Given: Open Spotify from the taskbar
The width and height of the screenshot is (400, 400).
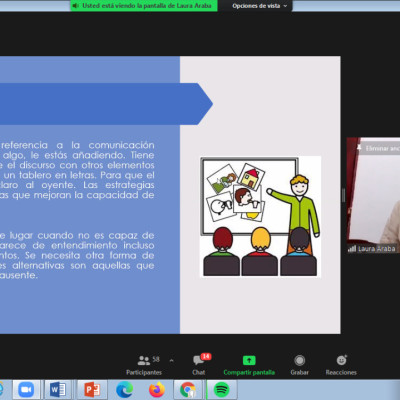Looking at the screenshot, I should coord(221,390).
